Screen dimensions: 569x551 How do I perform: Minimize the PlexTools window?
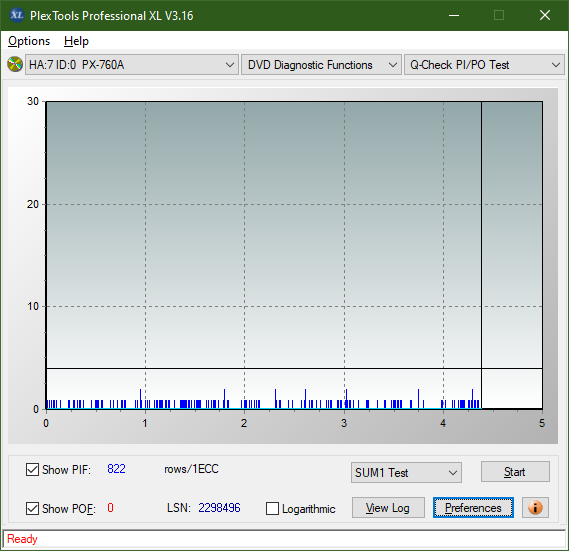coord(454,15)
